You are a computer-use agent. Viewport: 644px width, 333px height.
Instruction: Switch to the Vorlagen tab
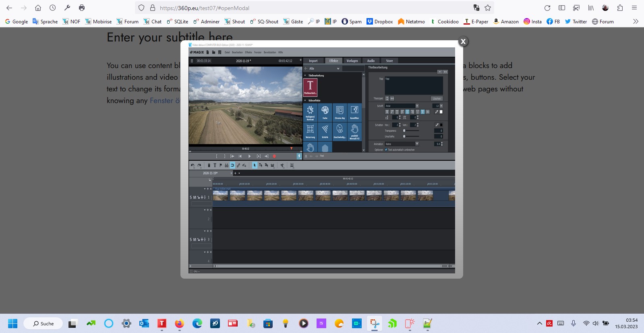tap(352, 61)
